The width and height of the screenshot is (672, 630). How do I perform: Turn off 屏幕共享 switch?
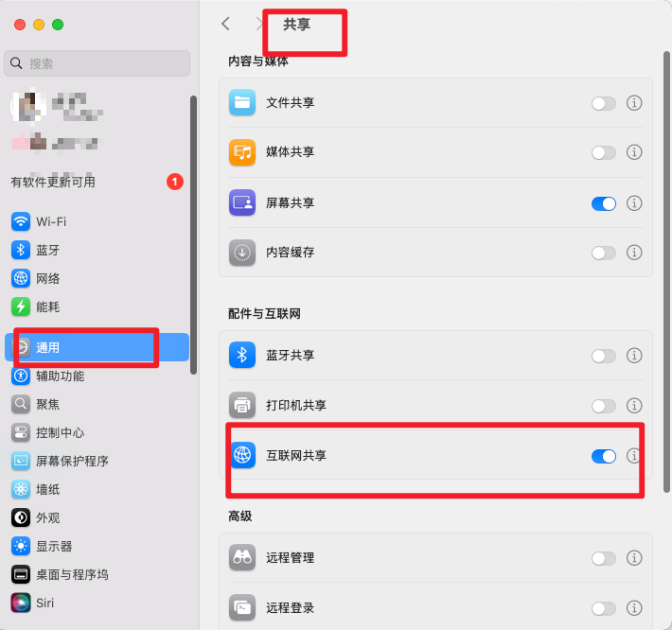(x=604, y=203)
